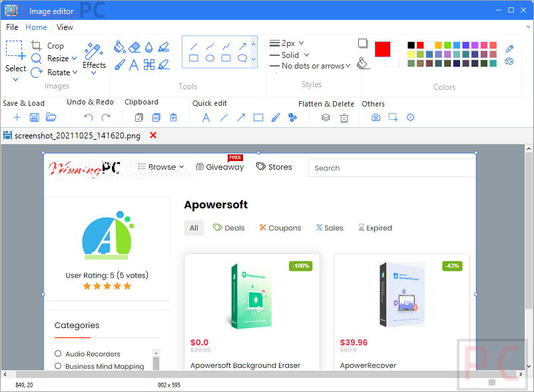Choose the Eraser tool
Screen dimensions: 534x392
pos(134,47)
